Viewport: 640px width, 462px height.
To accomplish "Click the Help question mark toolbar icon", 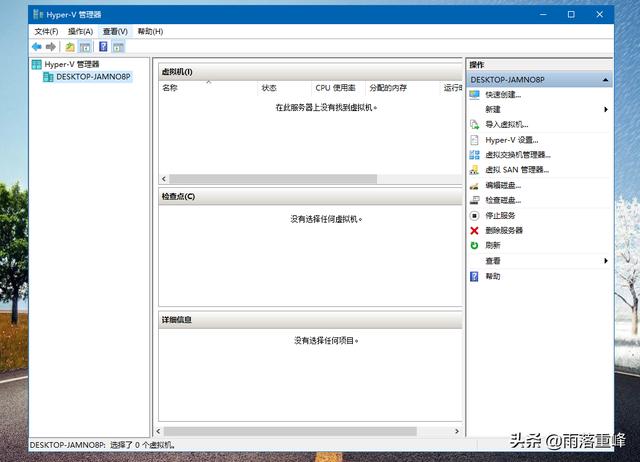I will coord(103,47).
